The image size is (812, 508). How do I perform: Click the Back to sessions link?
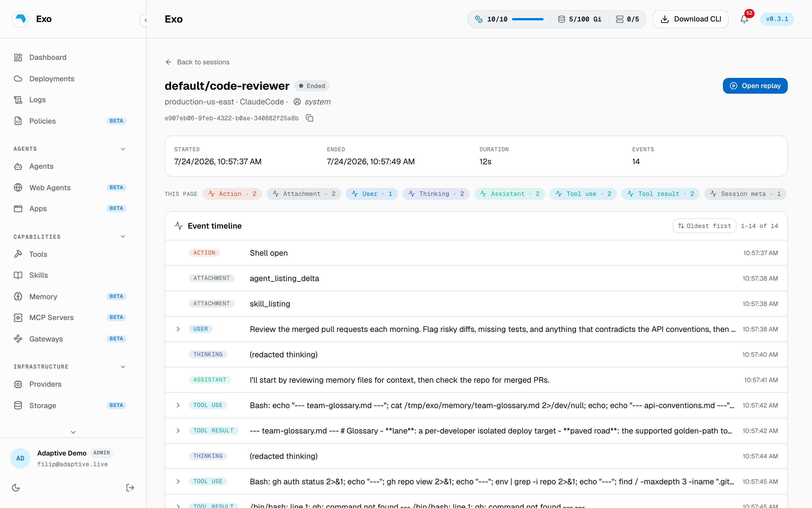197,62
